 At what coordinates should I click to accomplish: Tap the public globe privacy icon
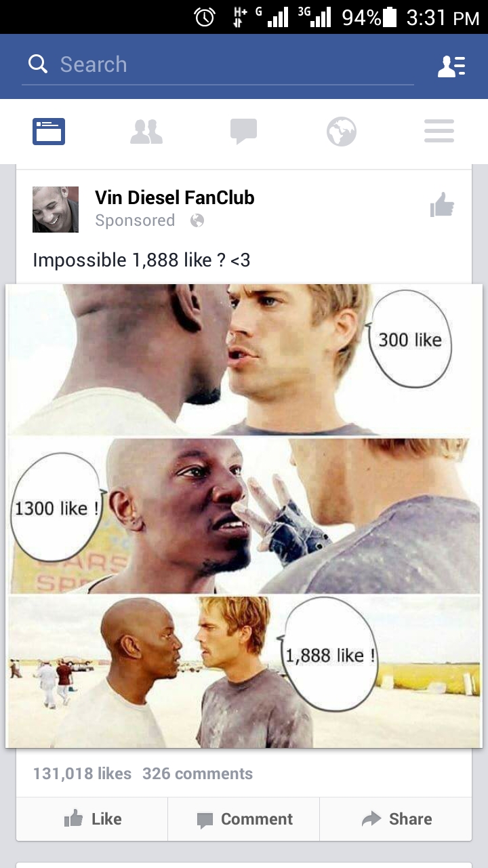click(197, 220)
